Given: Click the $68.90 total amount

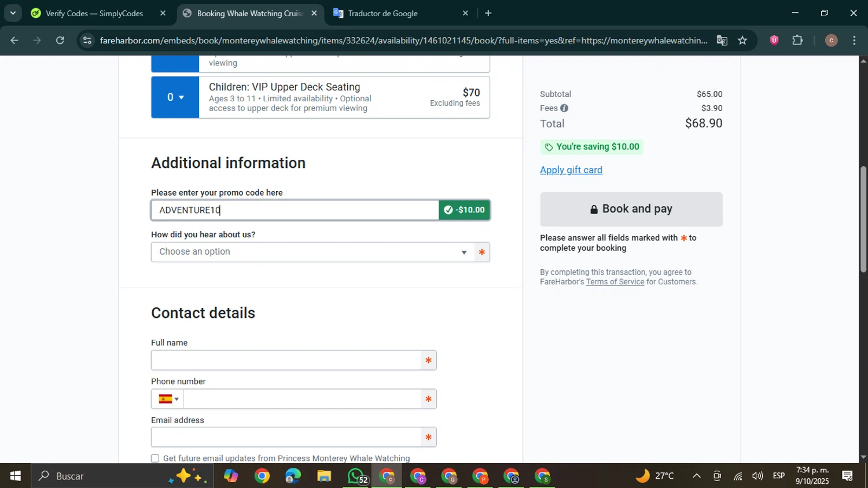Looking at the screenshot, I should coord(704,123).
